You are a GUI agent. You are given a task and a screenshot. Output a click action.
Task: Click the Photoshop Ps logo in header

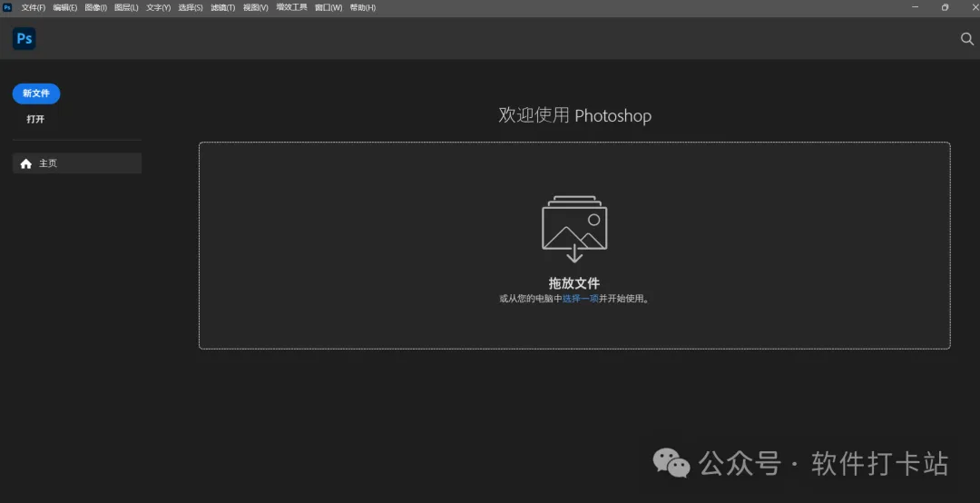(x=24, y=39)
